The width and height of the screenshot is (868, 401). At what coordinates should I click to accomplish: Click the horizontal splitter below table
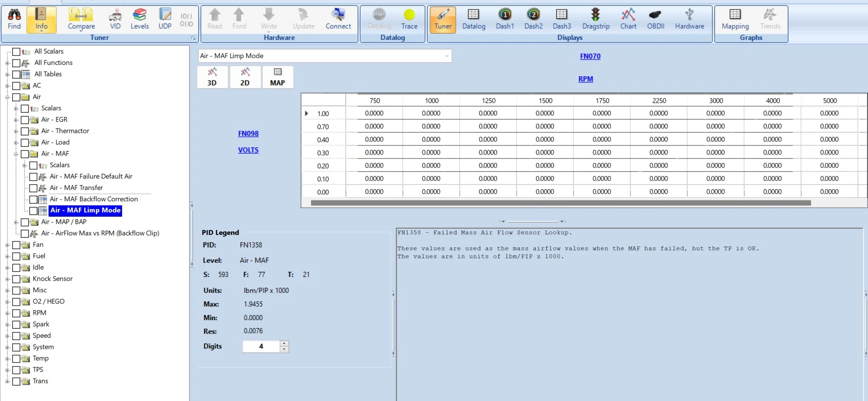point(533,221)
